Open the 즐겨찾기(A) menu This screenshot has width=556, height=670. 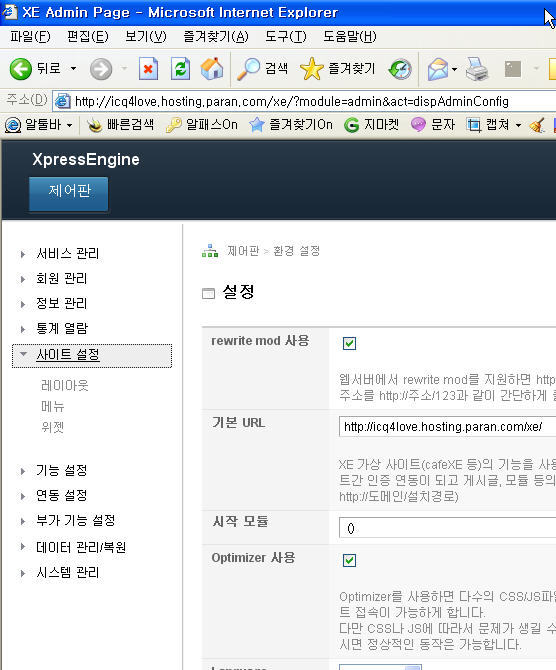pyautogui.click(x=216, y=37)
